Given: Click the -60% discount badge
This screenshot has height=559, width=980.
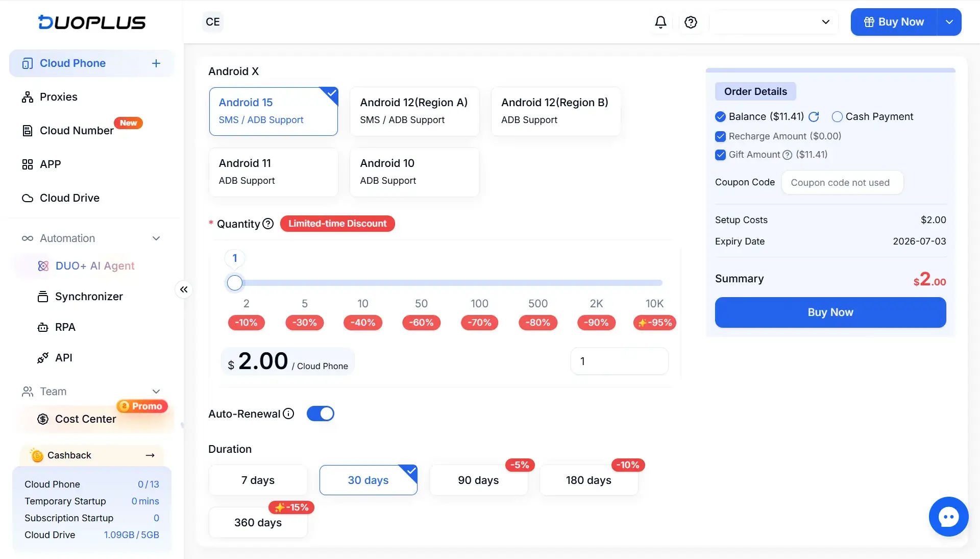Looking at the screenshot, I should [x=421, y=323].
